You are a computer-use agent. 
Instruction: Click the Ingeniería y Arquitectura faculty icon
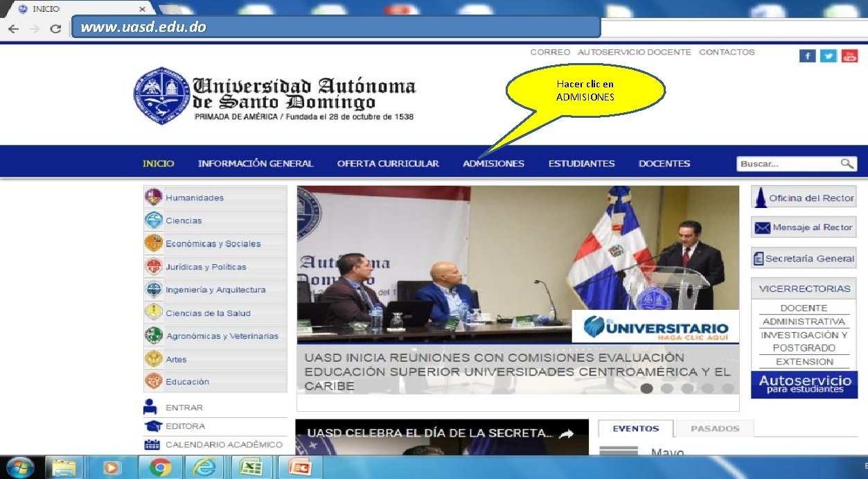pyautogui.click(x=154, y=290)
